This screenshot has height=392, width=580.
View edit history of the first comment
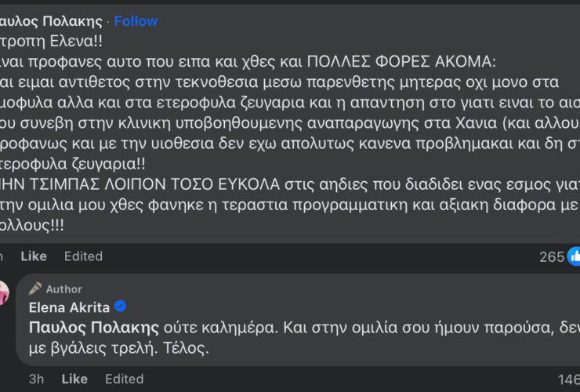tap(83, 256)
